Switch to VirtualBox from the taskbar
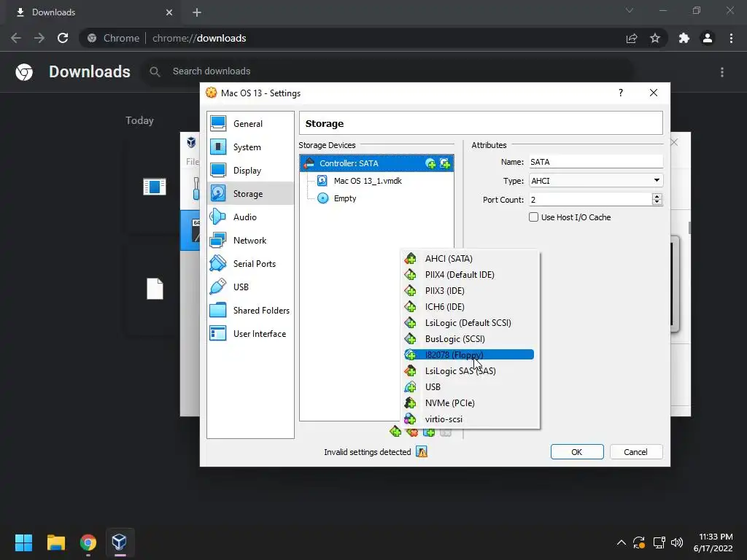Image resolution: width=747 pixels, height=560 pixels. [120, 542]
